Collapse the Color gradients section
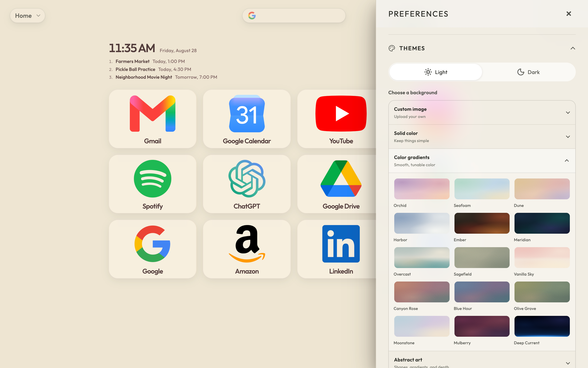Image resolution: width=588 pixels, height=368 pixels. click(x=482, y=161)
